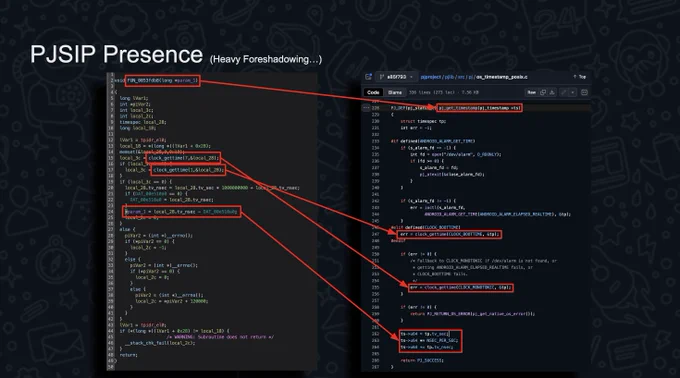
Task: Select line number 262 in GitHub gutter
Action: (x=375, y=334)
